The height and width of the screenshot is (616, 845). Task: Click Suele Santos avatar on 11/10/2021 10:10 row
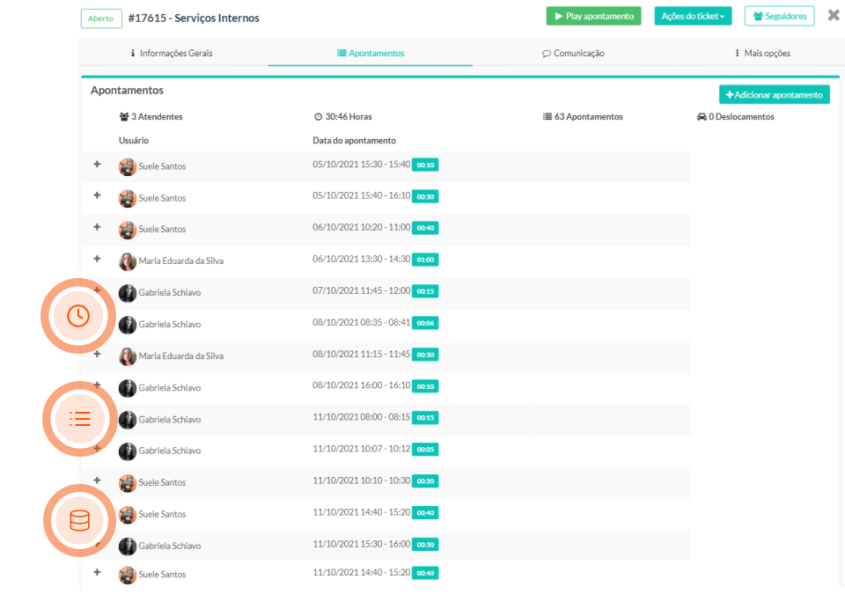pyautogui.click(x=128, y=483)
